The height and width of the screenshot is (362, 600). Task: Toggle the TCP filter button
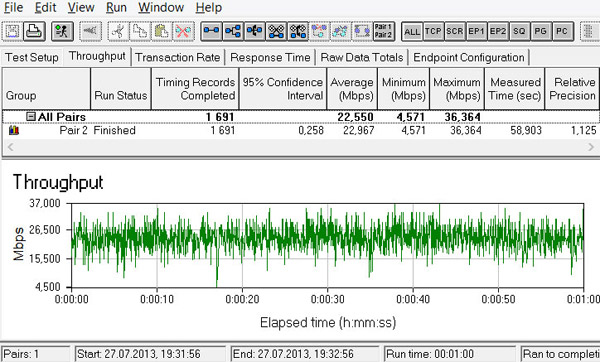tap(433, 31)
